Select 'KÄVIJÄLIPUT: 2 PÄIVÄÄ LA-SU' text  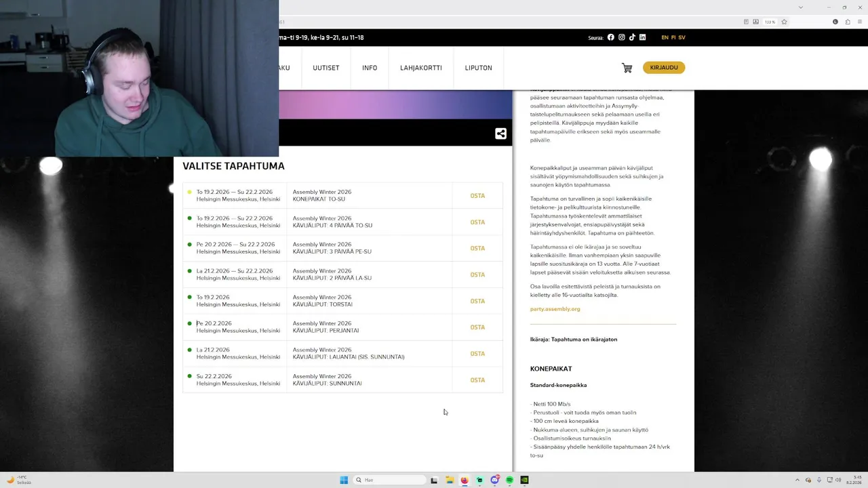coord(332,278)
